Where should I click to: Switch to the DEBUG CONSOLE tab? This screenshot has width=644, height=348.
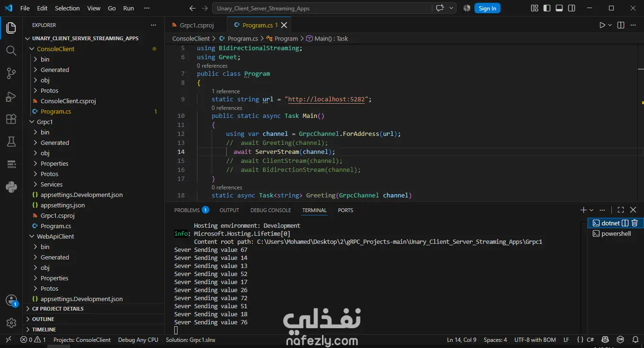click(271, 210)
